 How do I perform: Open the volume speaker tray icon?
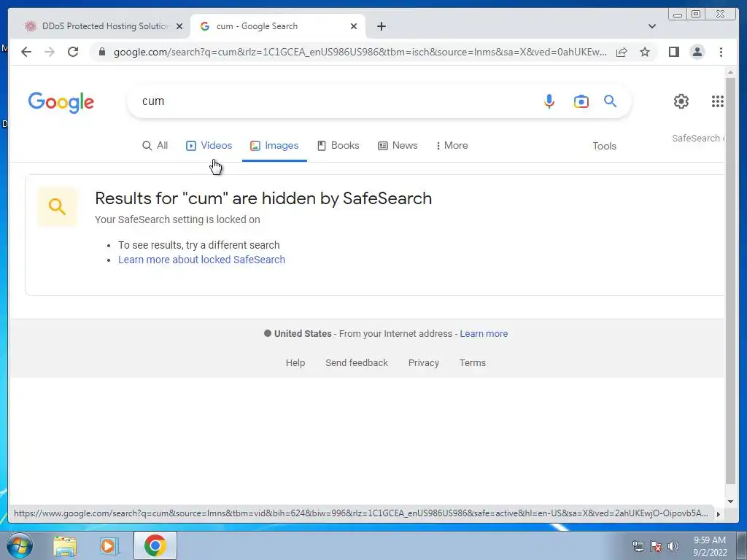tap(673, 546)
